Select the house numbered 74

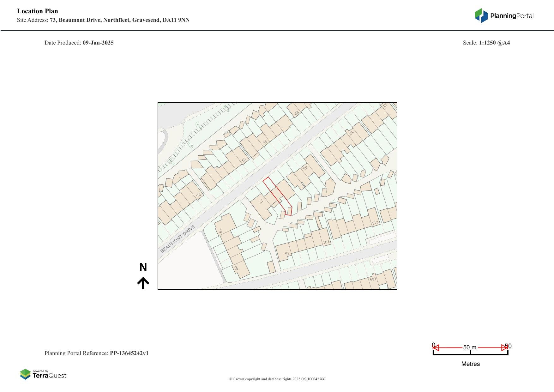tap(198, 195)
